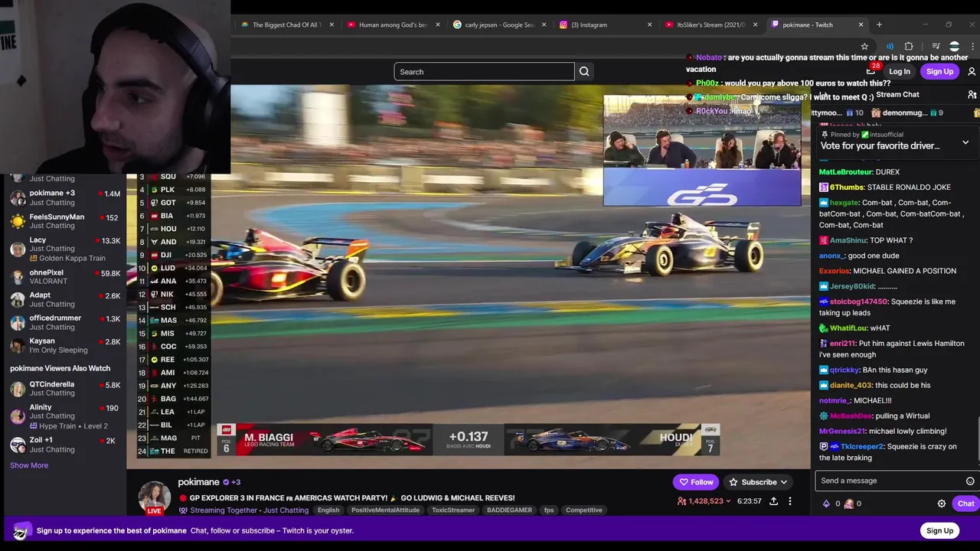Open the browser media controls icon

tap(936, 46)
